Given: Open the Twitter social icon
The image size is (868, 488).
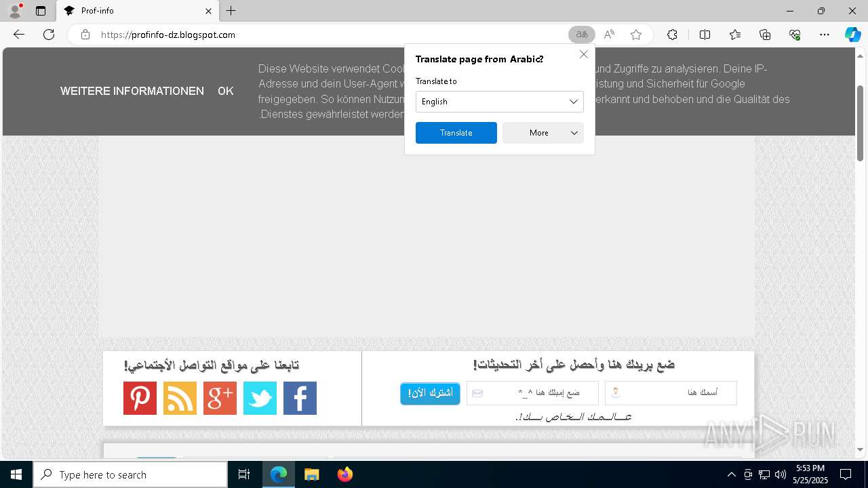Looking at the screenshot, I should click(x=260, y=398).
